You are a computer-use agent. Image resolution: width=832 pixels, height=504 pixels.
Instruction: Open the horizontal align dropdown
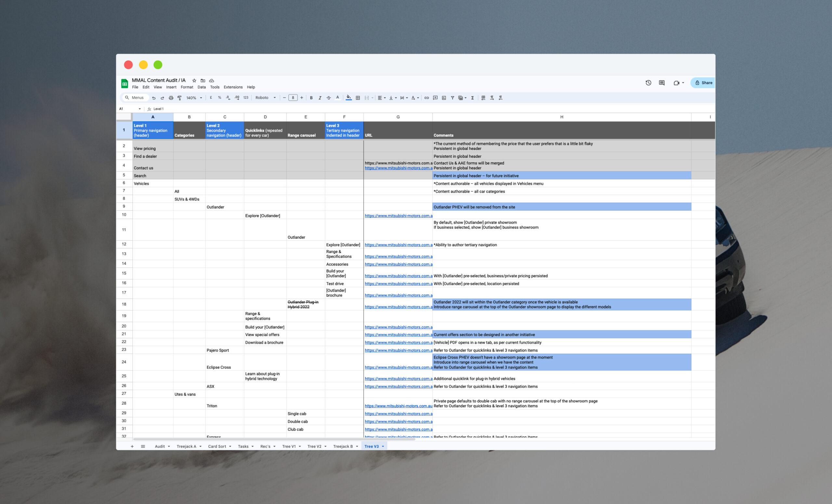click(382, 98)
